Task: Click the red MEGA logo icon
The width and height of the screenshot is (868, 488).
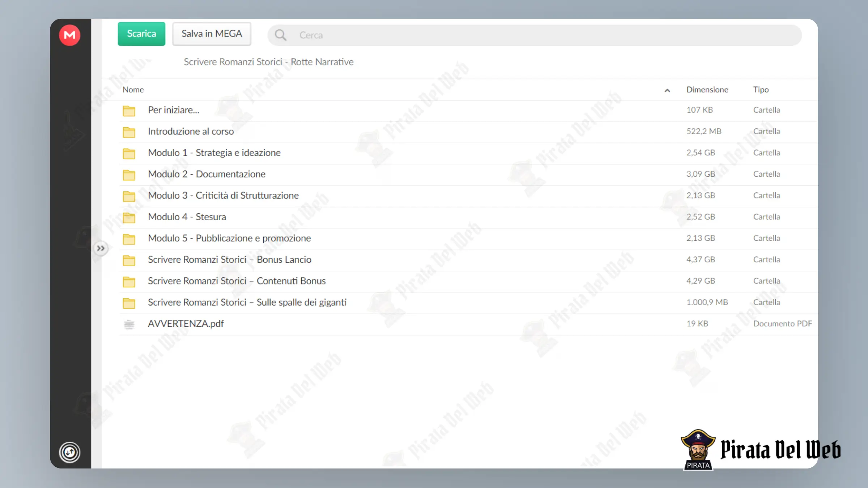Action: click(x=69, y=35)
